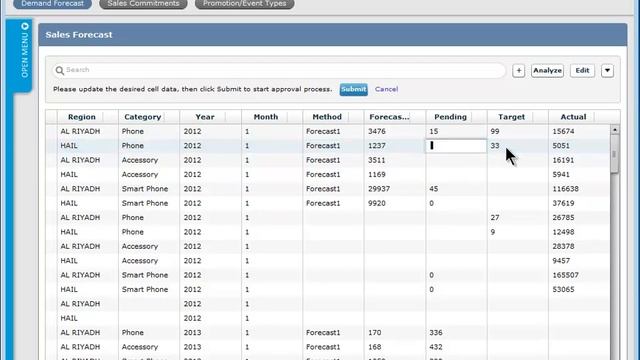Click the Edit button
The image size is (640, 360).
point(582,71)
